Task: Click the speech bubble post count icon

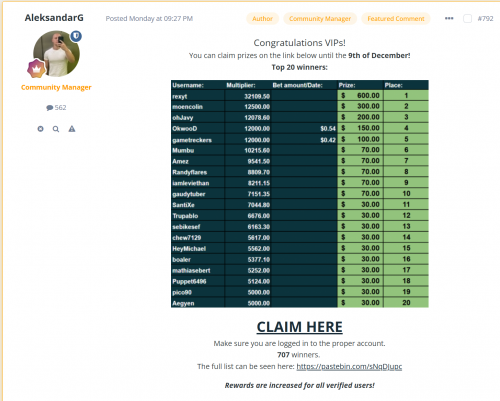Action: [x=50, y=108]
